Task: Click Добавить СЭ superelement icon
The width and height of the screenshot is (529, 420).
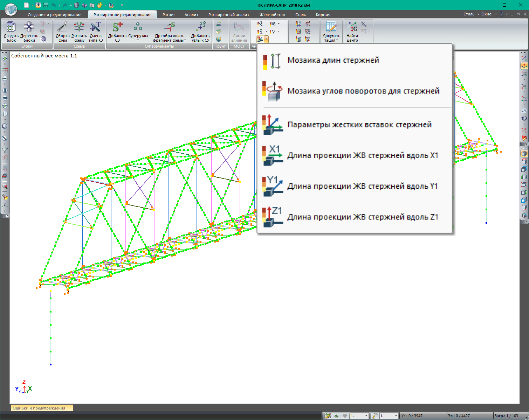Action: click(117, 31)
